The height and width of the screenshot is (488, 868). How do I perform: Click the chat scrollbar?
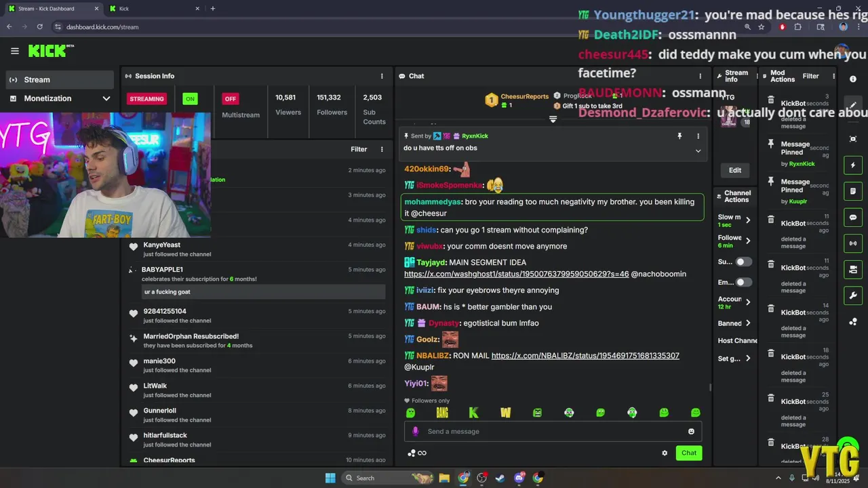tap(710, 388)
